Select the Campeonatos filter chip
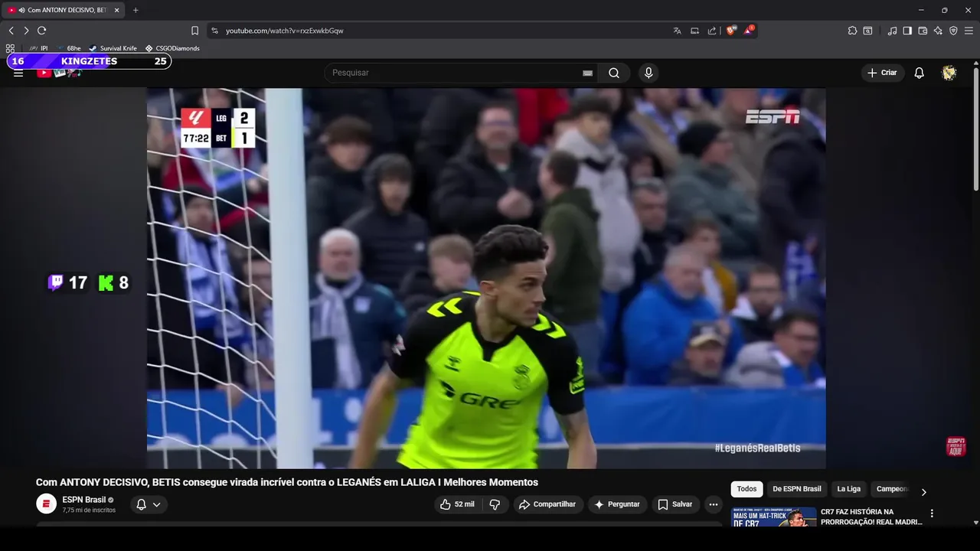The height and width of the screenshot is (551, 980). (892, 489)
